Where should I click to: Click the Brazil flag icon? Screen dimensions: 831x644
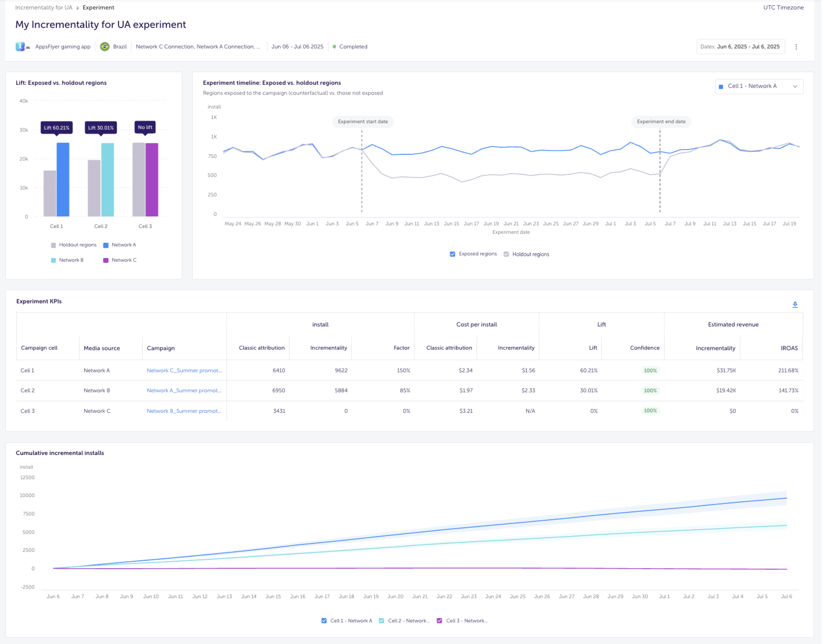tap(105, 46)
